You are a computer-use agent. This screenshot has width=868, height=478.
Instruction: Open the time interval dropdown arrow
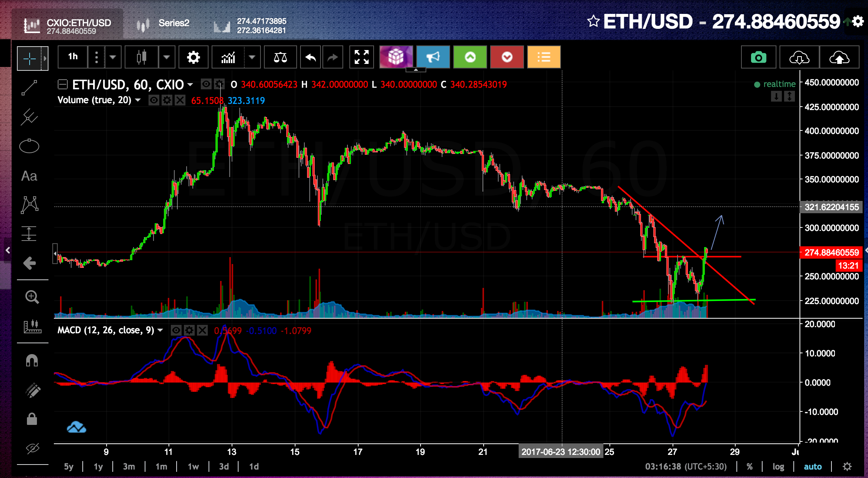coord(112,58)
